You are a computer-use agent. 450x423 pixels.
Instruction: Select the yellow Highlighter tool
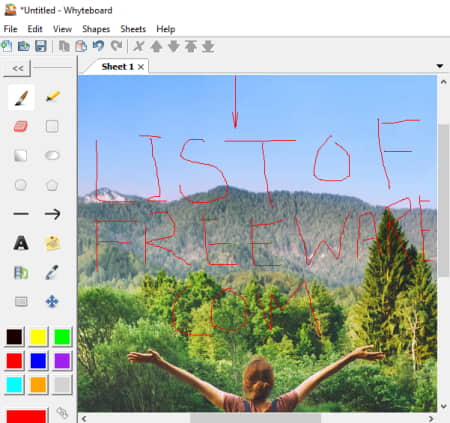pyautogui.click(x=52, y=97)
